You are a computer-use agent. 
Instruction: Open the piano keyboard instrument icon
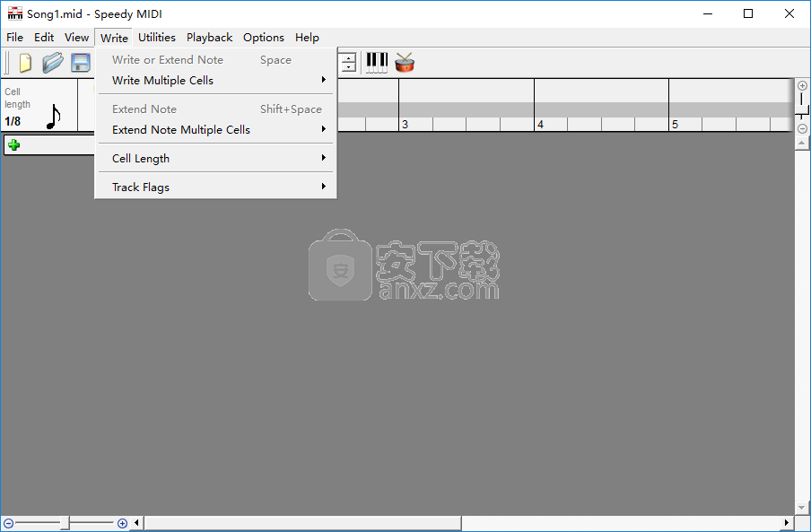point(377,63)
